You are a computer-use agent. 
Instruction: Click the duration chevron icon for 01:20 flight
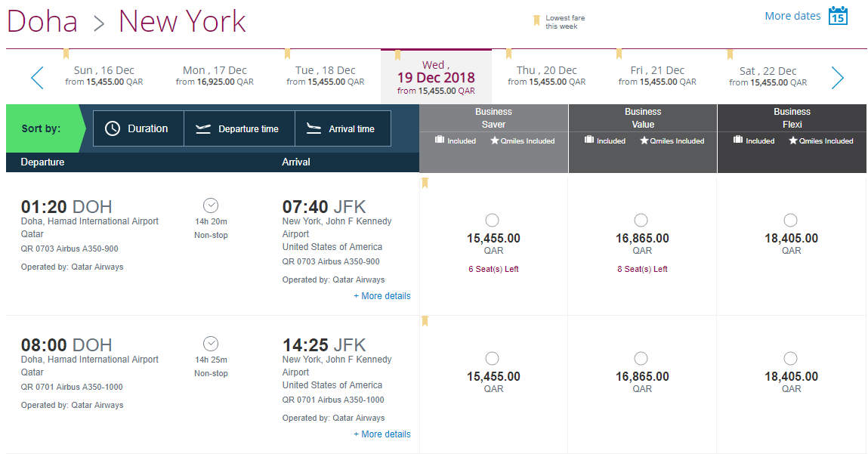coord(211,205)
